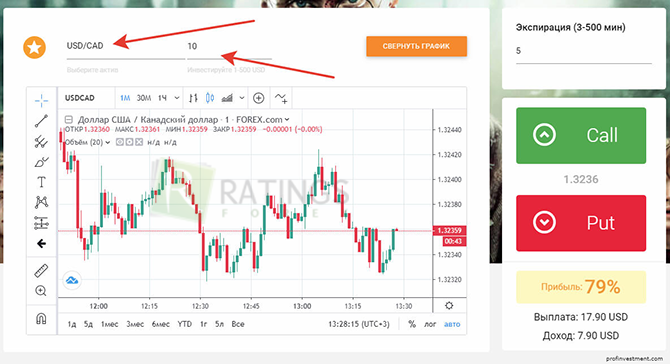Screen dimensions: 670x364
Task: Click the orange star favorite icon
Action: pos(34,47)
